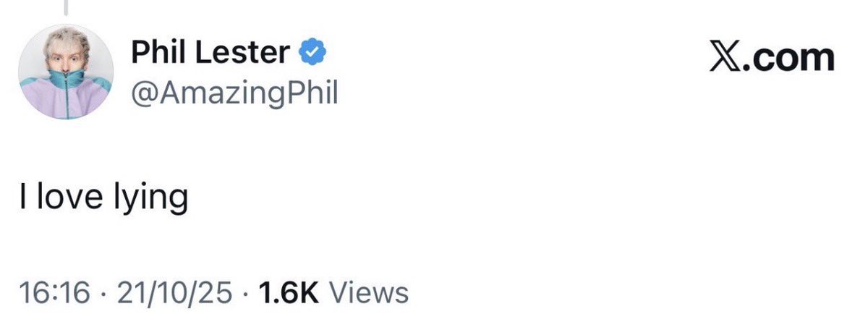This screenshot has width=868, height=322.
Task: Select the "I love lying" post text
Action: 103,196
